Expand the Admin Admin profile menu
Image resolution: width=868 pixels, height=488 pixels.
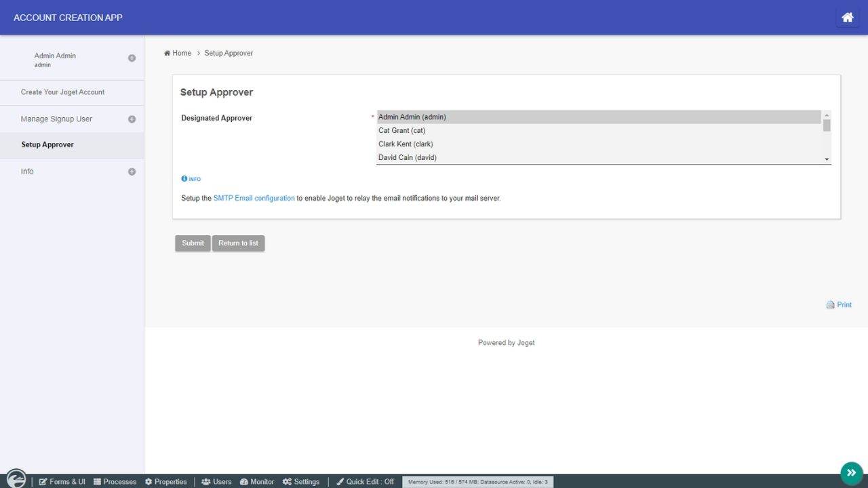tap(132, 58)
